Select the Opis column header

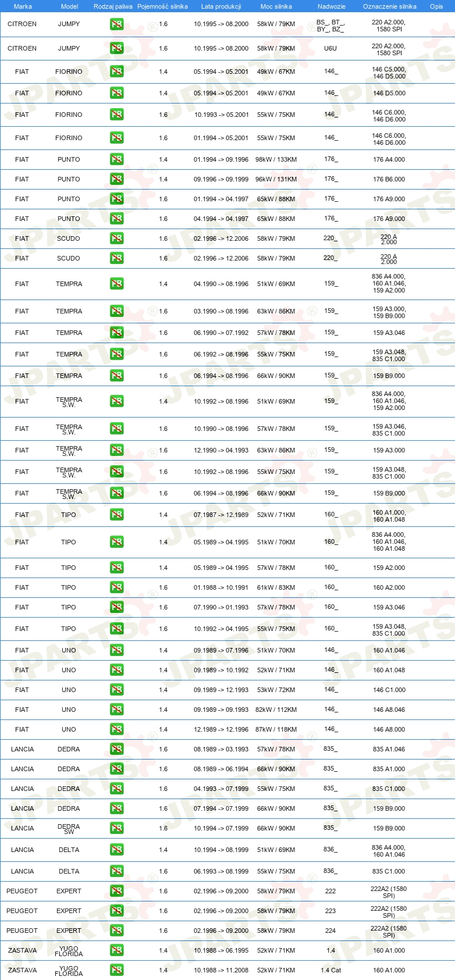coord(436,6)
